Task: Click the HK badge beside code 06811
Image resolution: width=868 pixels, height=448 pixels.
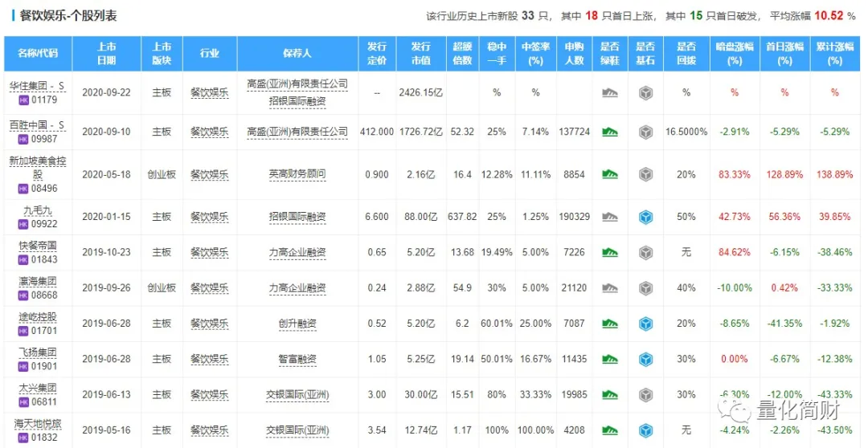Action: [23, 401]
